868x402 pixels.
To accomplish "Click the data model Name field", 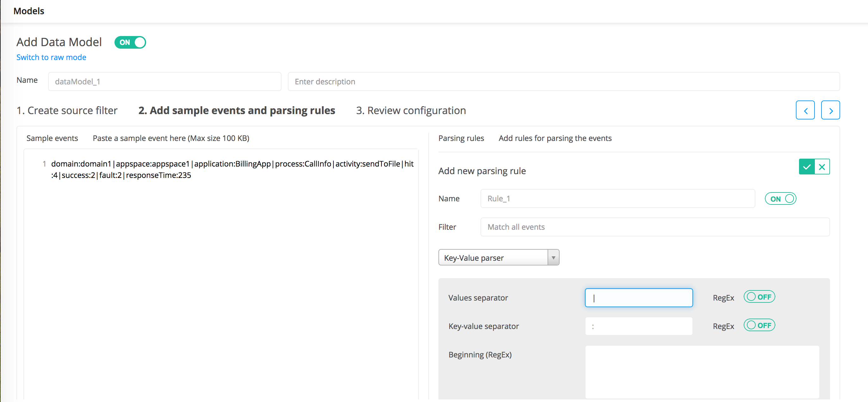I will coord(164,82).
